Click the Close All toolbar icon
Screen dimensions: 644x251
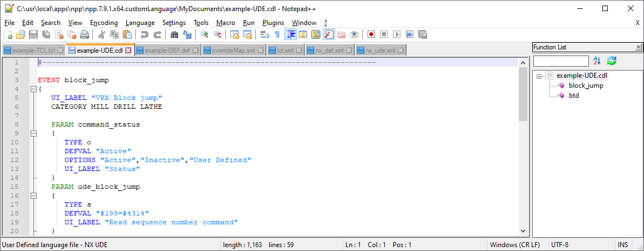[x=72, y=34]
